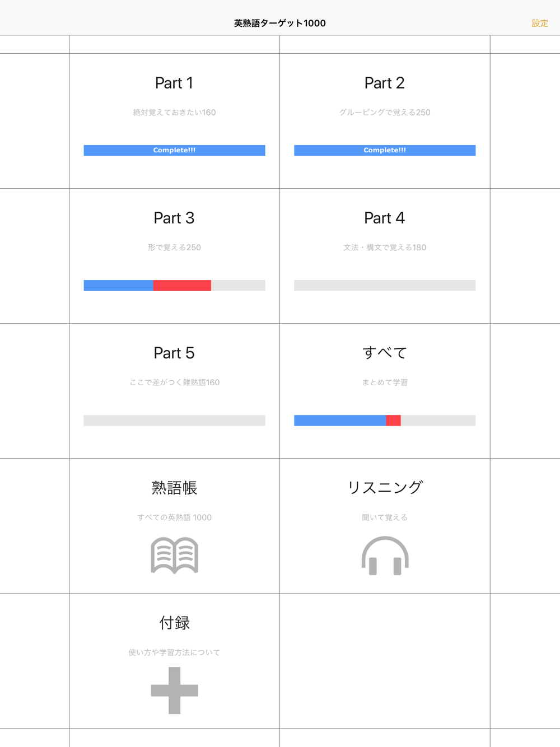
Task: Start the Part 5 section
Action: point(174,353)
